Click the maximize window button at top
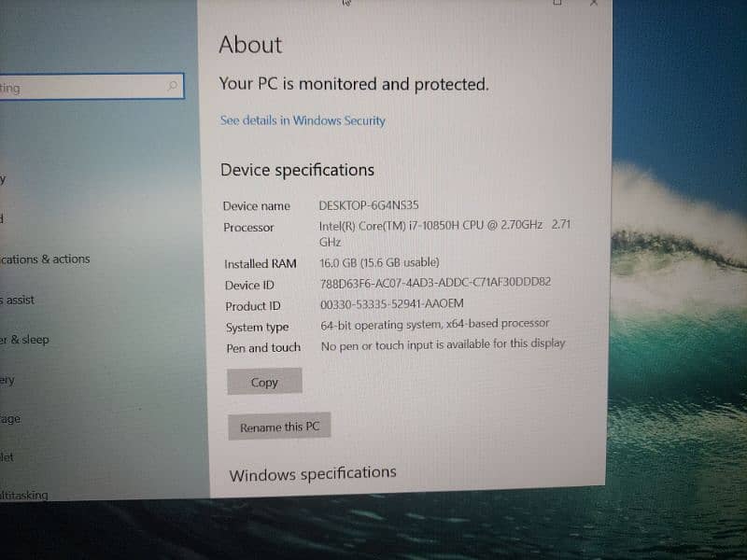The image size is (747, 560). [557, 3]
